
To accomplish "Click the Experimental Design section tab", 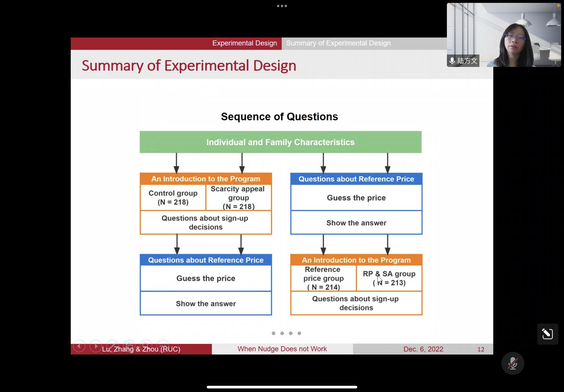I will [244, 43].
